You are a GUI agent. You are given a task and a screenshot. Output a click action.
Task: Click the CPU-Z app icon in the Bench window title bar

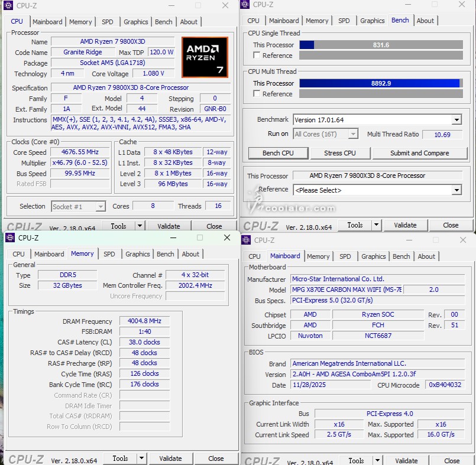pyautogui.click(x=245, y=4)
